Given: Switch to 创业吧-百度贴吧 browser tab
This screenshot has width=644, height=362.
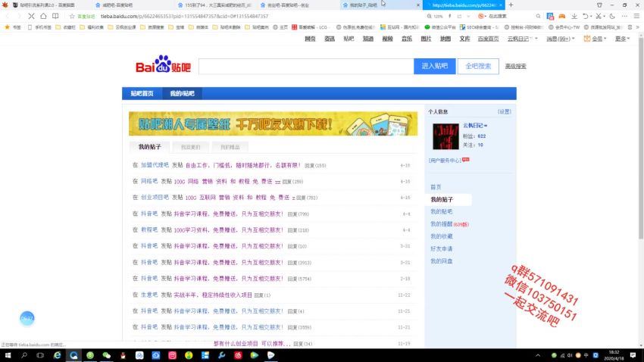Looking at the screenshot, I should (x=288, y=5).
